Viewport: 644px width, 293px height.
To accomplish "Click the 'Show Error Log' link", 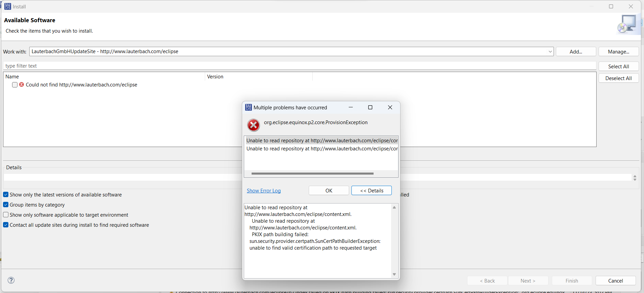I will (264, 191).
